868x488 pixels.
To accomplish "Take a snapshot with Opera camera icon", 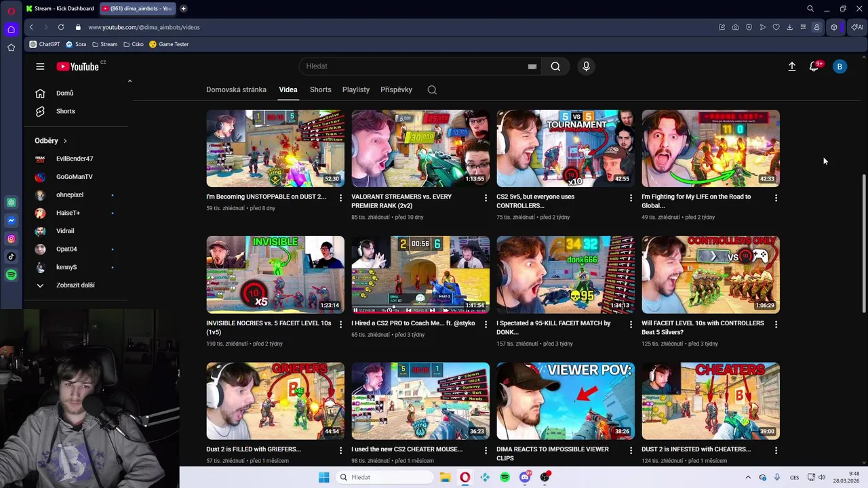I will point(736,27).
